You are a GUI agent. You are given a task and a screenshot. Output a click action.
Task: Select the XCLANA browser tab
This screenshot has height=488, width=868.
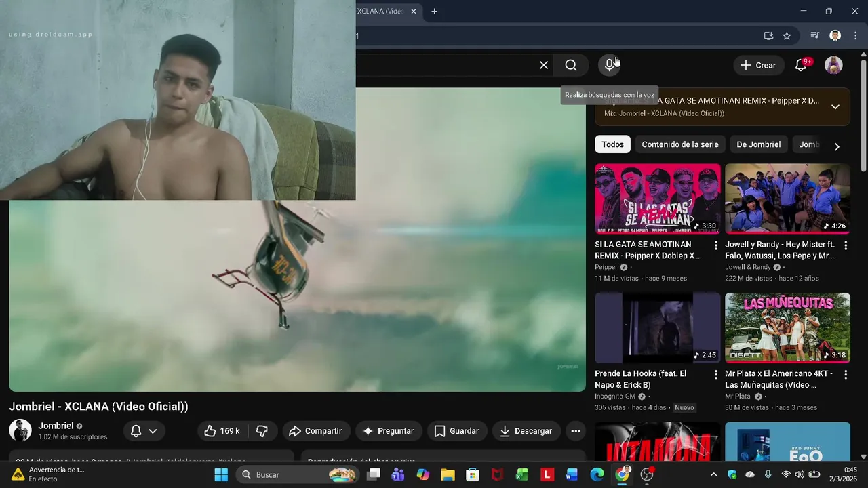380,11
